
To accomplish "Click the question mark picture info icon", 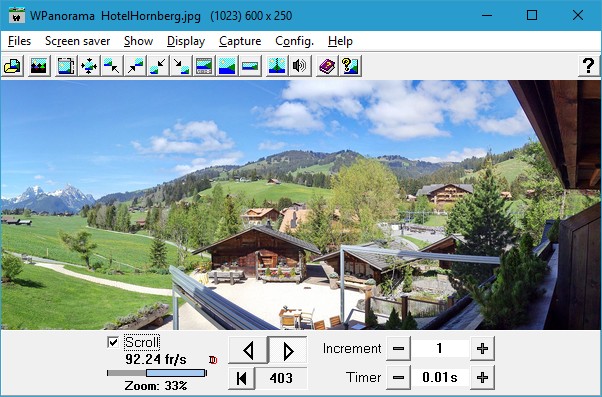I will 350,66.
